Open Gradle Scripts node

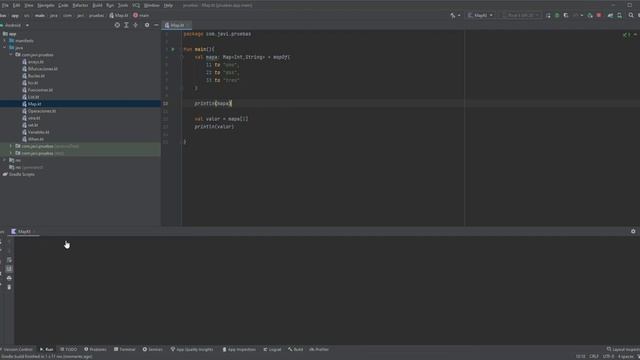point(22,174)
